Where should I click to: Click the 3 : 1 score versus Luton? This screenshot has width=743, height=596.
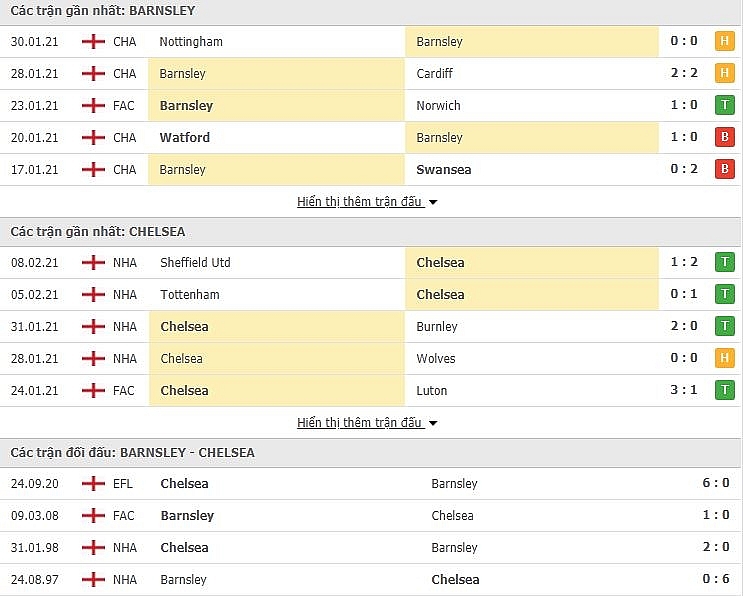pyautogui.click(x=684, y=391)
